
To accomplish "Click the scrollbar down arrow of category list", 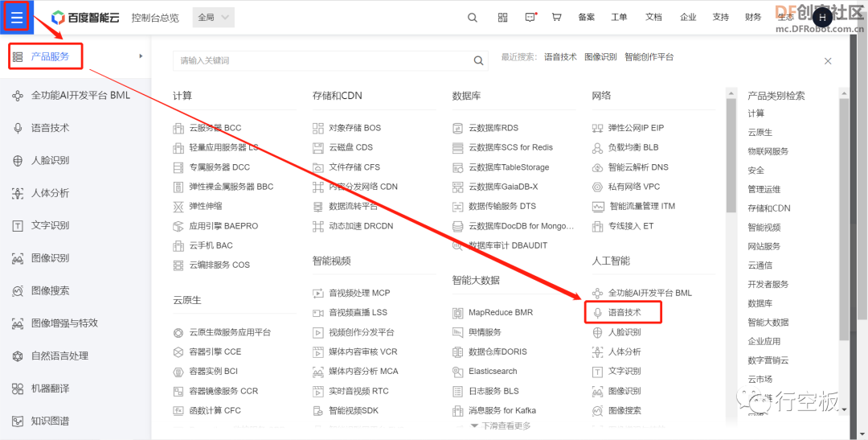I will click(x=844, y=409).
